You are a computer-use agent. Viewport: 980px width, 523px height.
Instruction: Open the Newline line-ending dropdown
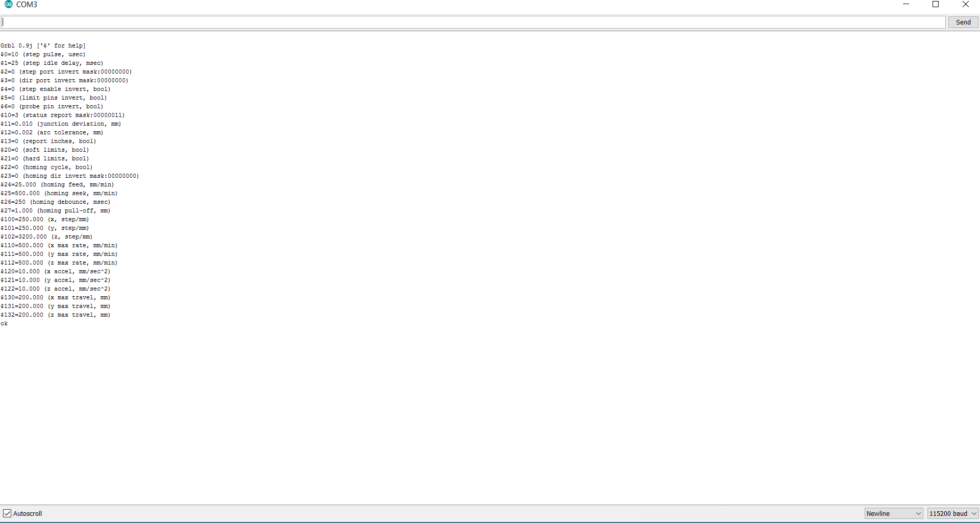coord(893,513)
